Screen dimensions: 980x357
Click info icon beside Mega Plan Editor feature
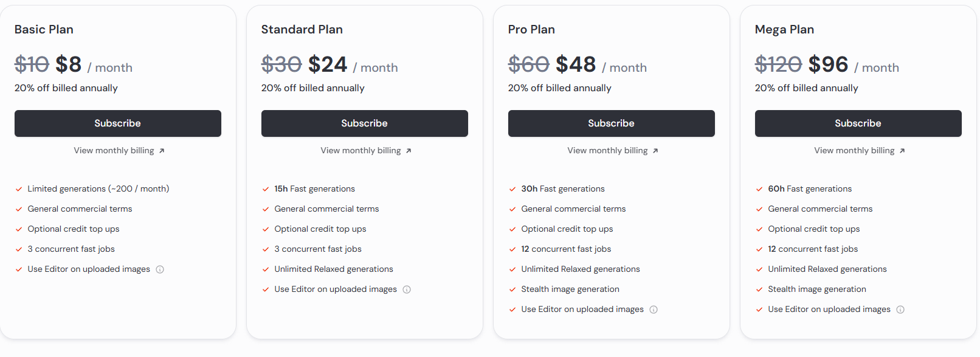click(x=900, y=310)
